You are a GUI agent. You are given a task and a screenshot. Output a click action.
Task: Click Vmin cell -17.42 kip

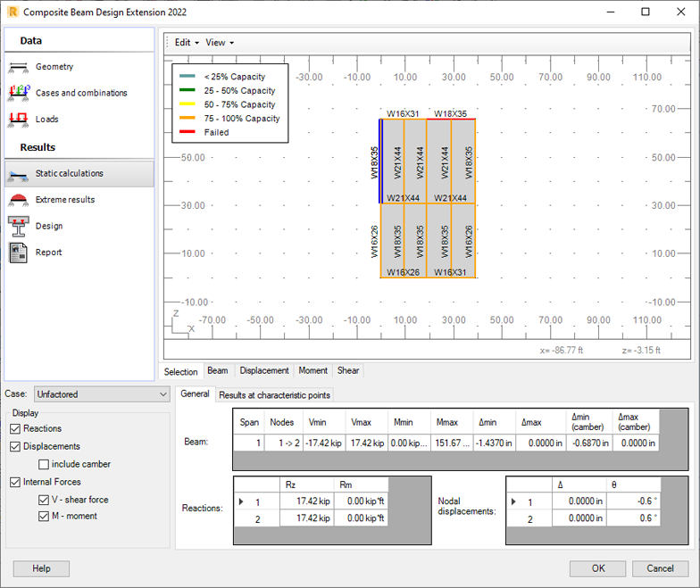[324, 443]
